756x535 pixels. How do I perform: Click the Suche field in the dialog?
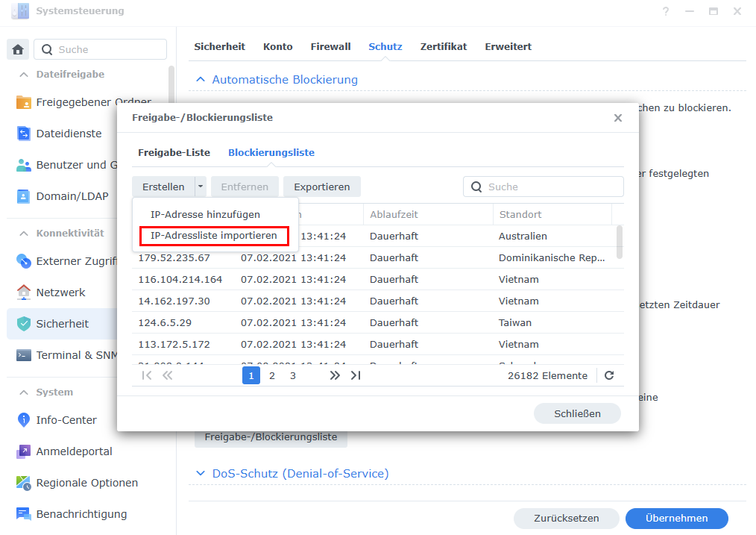[x=552, y=187]
